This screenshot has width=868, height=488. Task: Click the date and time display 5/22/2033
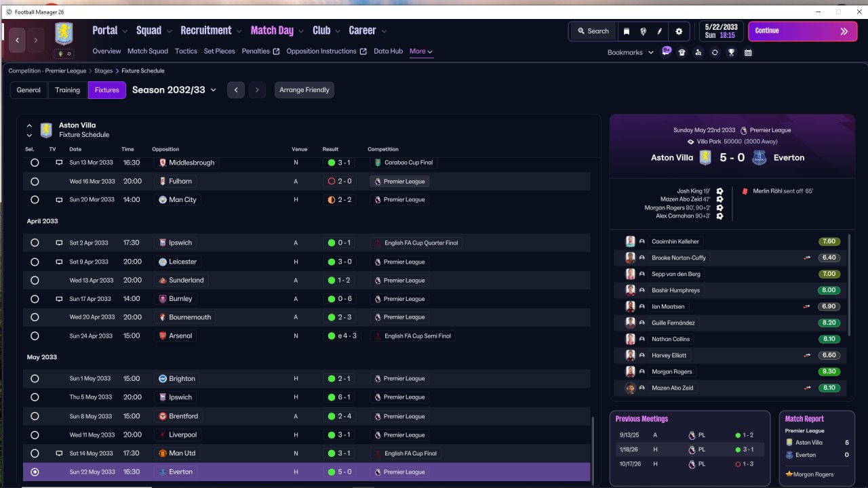[720, 31]
